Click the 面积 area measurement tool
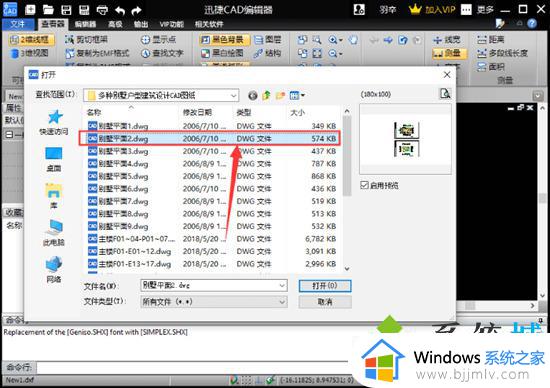Image resolution: width=550 pixels, height=388 pixels. point(490,67)
